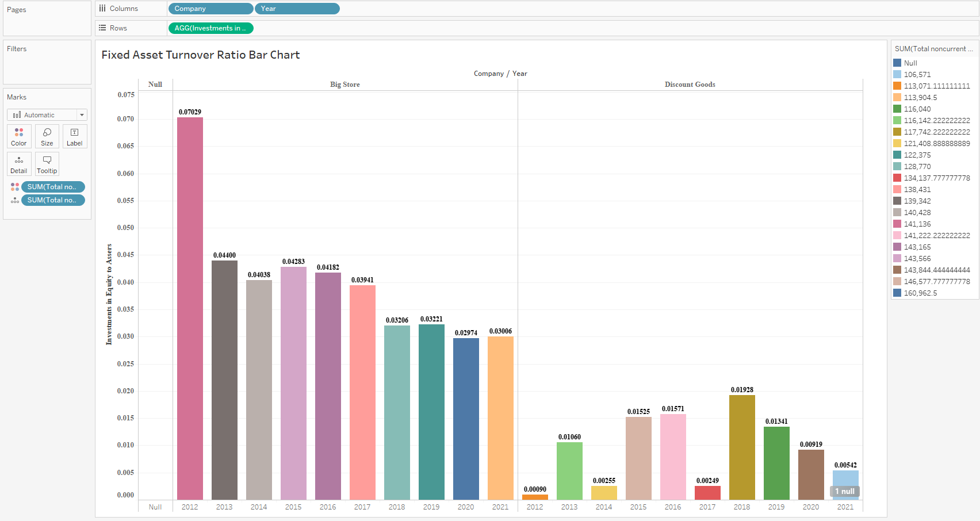Click the Discount Goods 2016 bar
980x521 pixels.
coord(673,457)
